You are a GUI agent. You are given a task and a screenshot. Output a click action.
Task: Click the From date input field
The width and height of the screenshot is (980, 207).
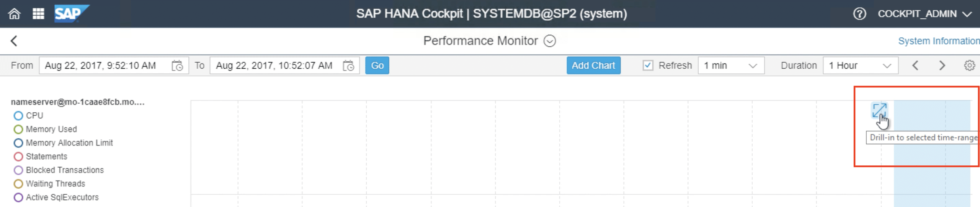[x=103, y=66]
